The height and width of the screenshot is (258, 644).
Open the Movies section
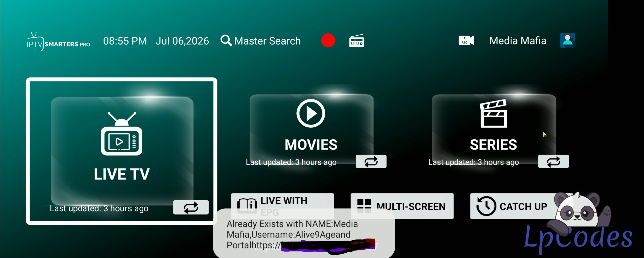[311, 129]
